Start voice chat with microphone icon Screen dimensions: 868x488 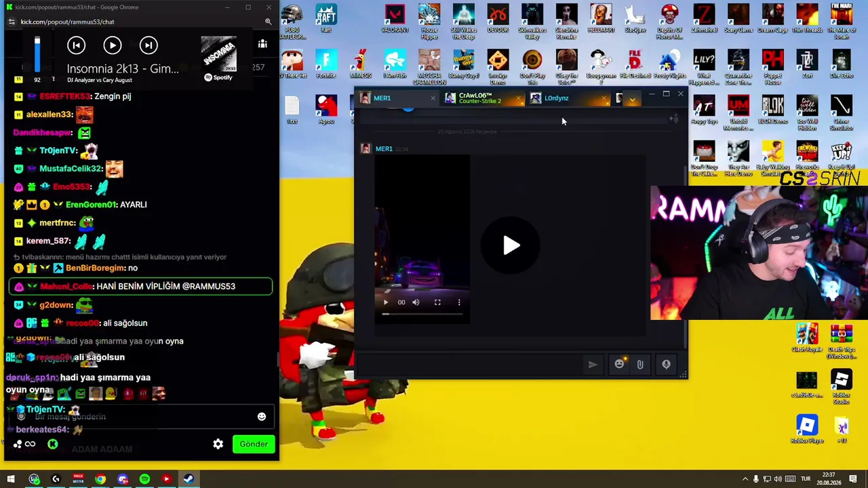pyautogui.click(x=666, y=365)
